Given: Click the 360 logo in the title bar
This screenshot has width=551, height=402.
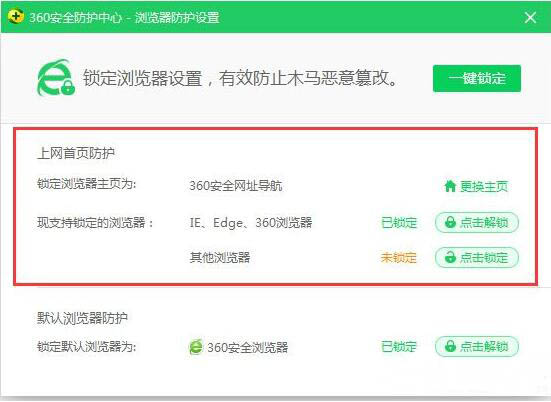Looking at the screenshot, I should click(x=16, y=17).
